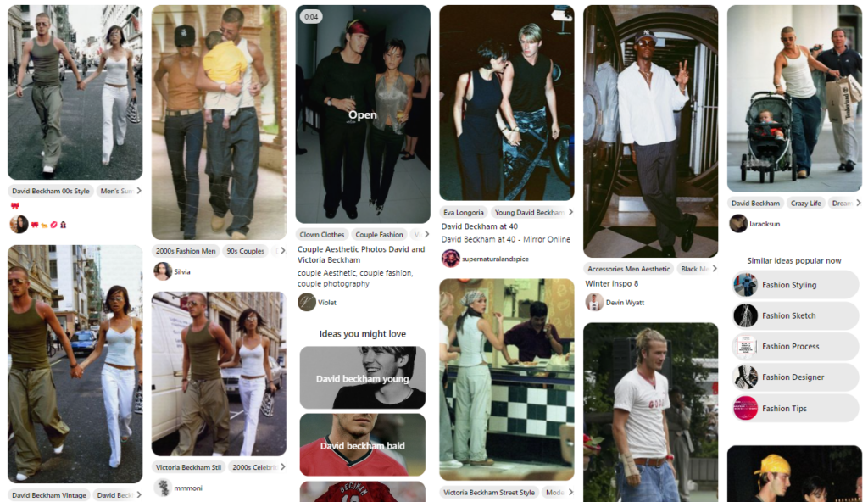Open the video pin labeled Open
Screen dimensions: 868x502
[363, 114]
